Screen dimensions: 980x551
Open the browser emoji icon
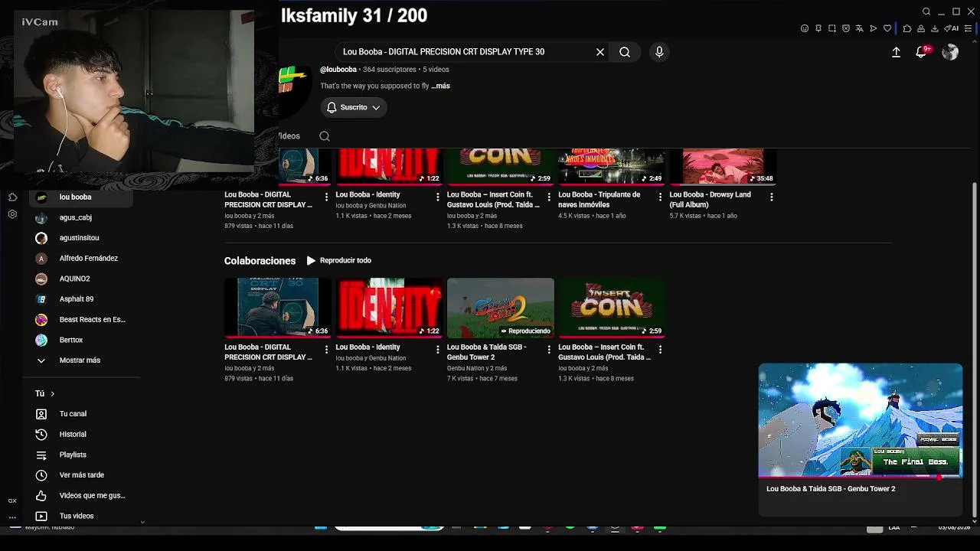point(805,28)
